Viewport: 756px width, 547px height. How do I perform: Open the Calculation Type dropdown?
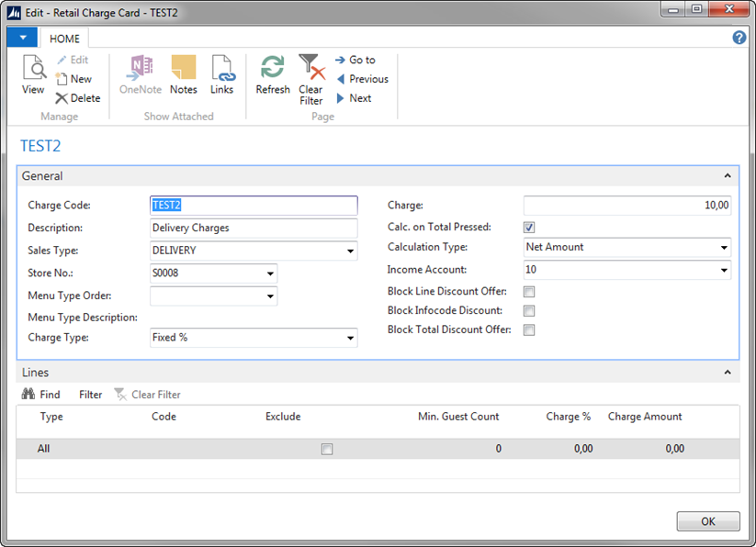tap(724, 248)
